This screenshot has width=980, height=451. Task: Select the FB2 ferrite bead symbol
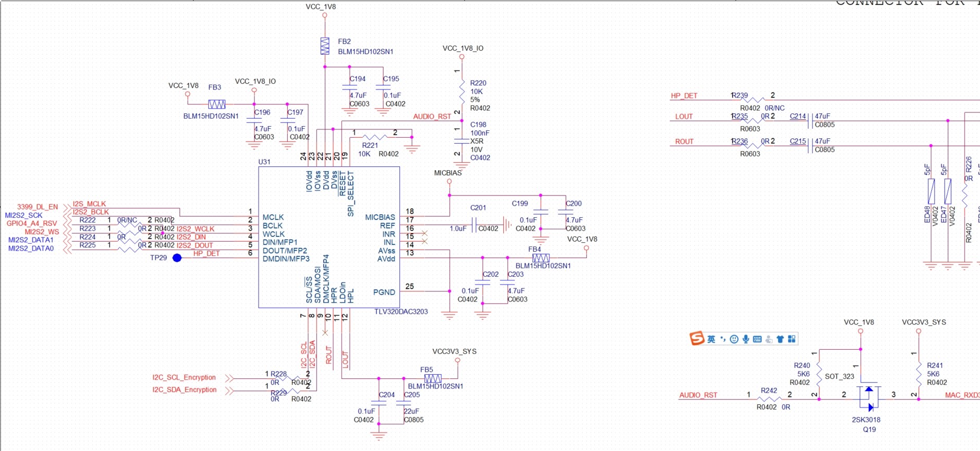point(325,46)
